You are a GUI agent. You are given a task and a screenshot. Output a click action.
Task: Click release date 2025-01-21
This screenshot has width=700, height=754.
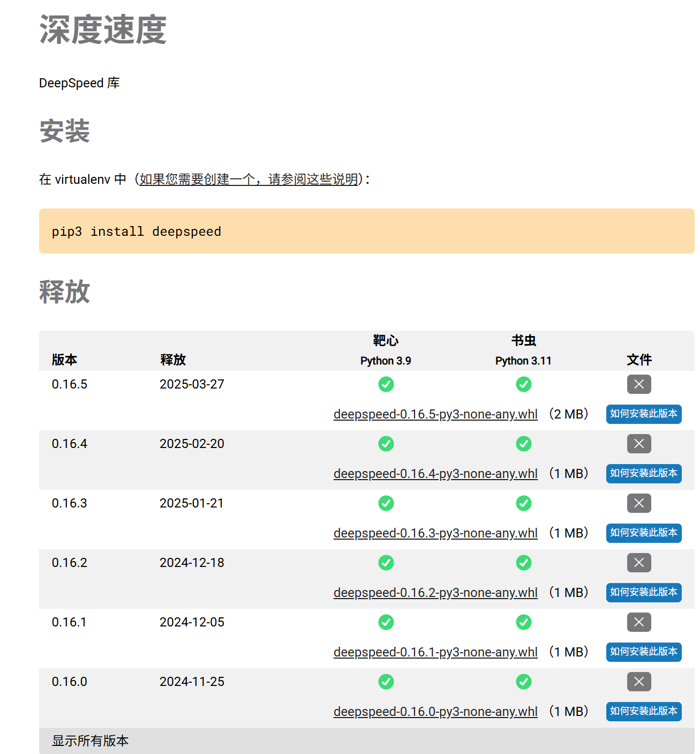point(192,503)
